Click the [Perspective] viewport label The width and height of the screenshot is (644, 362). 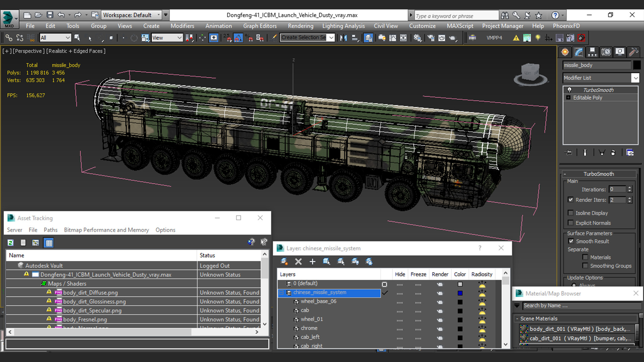coord(28,51)
